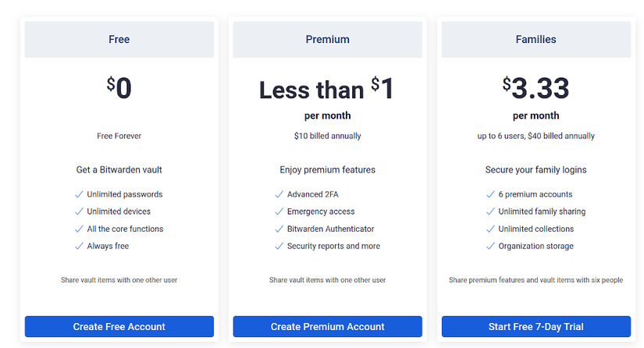Click checkmark beside Organization storage
Screen dimensions: 644x348
[x=490, y=246]
